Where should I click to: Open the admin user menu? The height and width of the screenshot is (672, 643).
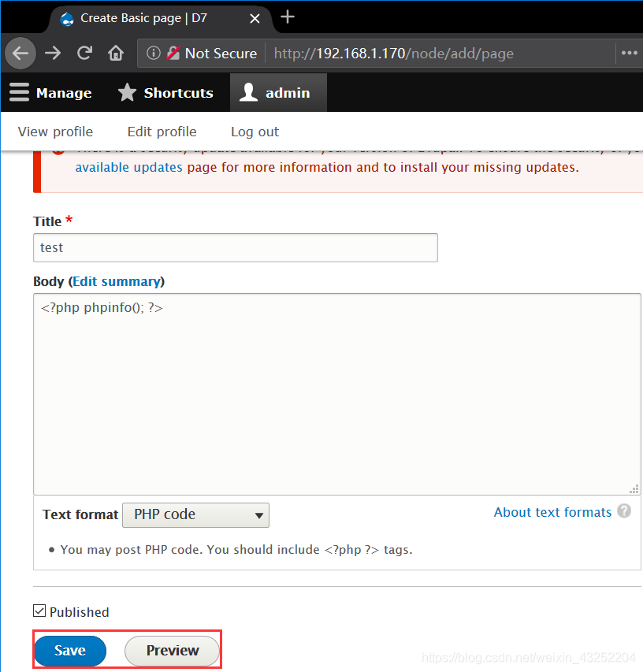(x=278, y=93)
